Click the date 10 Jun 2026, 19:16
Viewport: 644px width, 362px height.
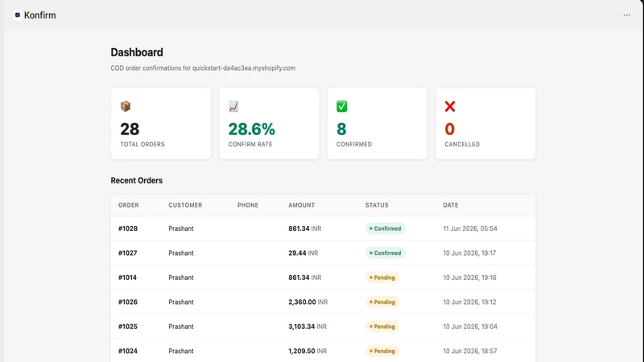point(469,278)
